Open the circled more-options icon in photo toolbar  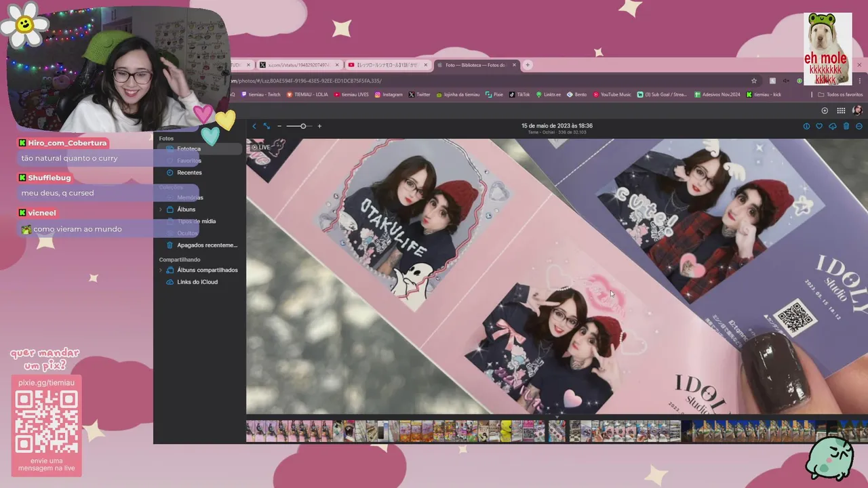coord(859,126)
